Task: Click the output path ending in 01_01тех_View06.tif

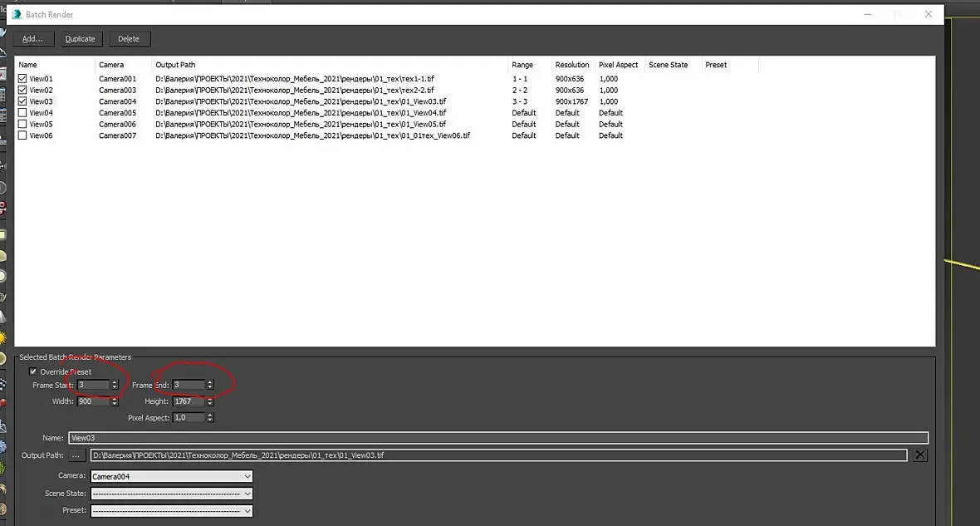Action: 312,135
